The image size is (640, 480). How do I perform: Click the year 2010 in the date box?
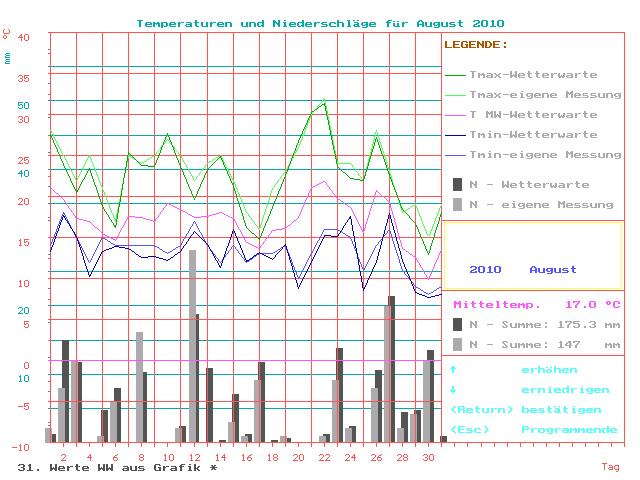point(485,269)
